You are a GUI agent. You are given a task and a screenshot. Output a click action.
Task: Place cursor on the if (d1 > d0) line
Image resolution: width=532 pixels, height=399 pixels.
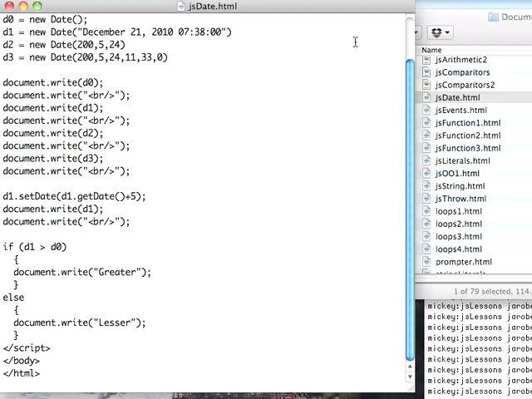coord(35,247)
